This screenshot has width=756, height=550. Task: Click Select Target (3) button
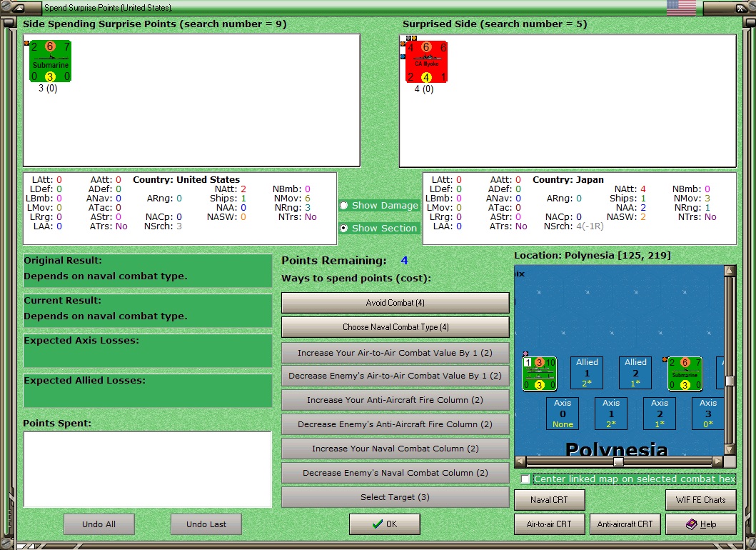tap(395, 497)
